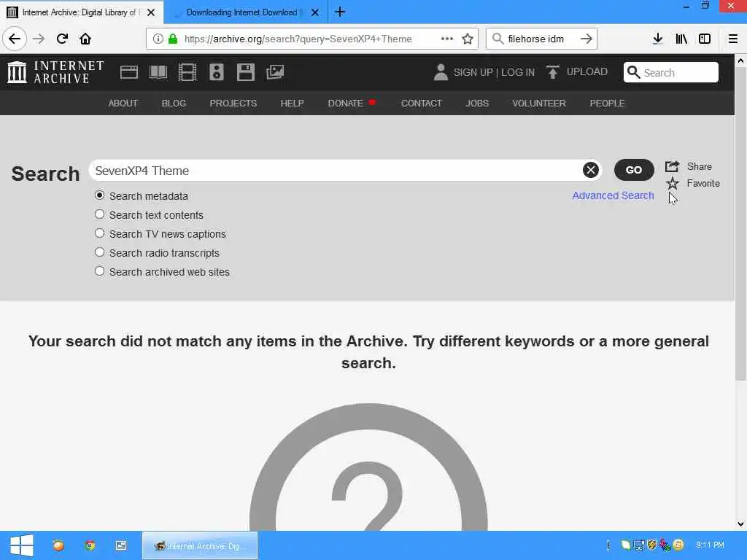The width and height of the screenshot is (747, 560).
Task: Select Search archived web sites option
Action: tap(99, 271)
